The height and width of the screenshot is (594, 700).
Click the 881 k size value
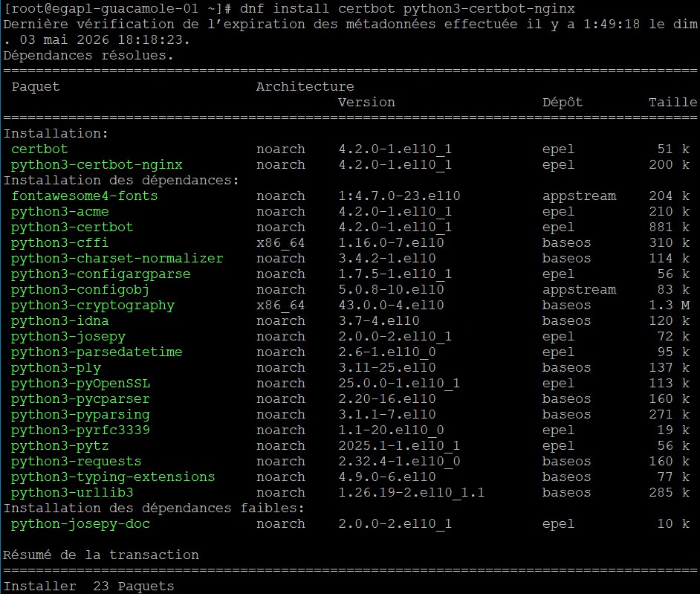[x=670, y=227]
